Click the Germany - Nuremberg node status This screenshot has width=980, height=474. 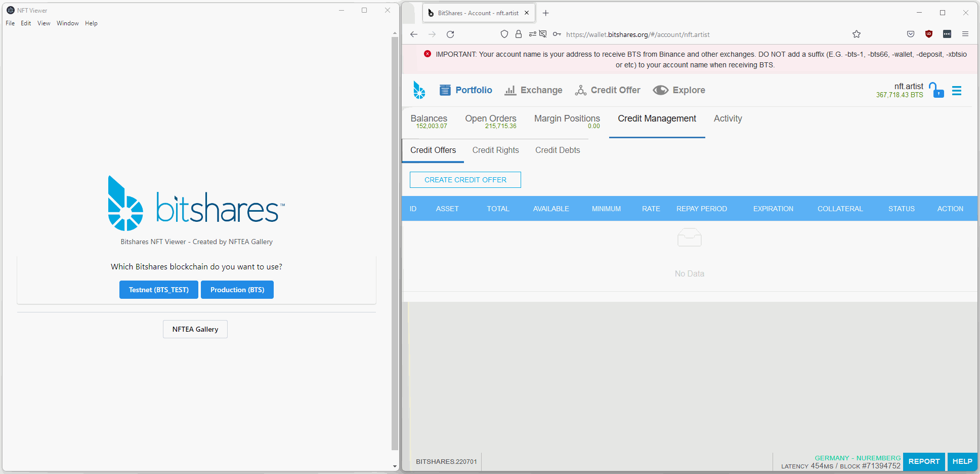858,458
